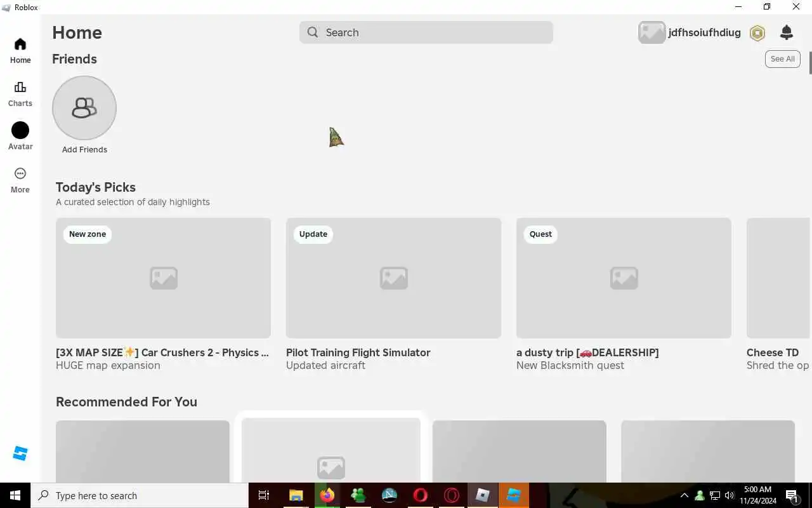Screen dimensions: 812x508
Task: Open the a dusty trip thumbnail with the Quest badge
Action: click(624, 278)
